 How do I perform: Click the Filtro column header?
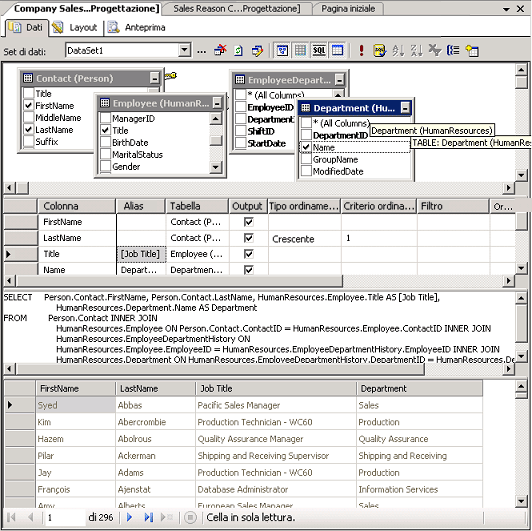[453, 206]
